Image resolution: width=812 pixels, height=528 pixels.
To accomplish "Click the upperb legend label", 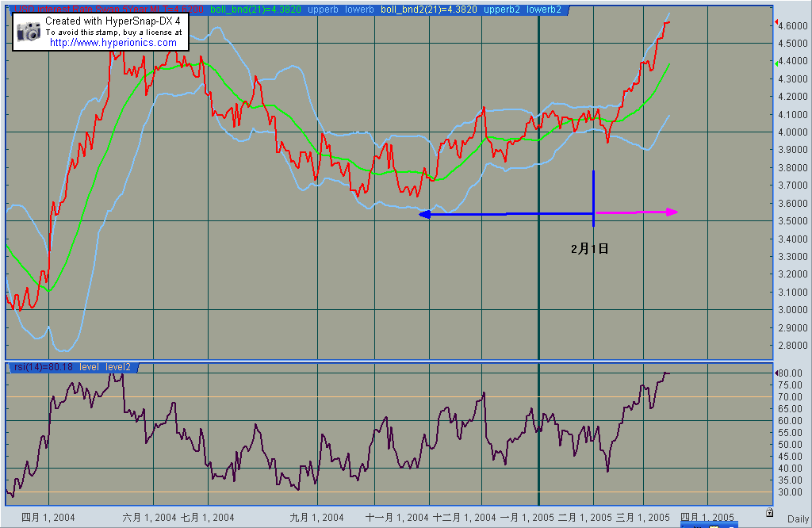I will 324,10.
